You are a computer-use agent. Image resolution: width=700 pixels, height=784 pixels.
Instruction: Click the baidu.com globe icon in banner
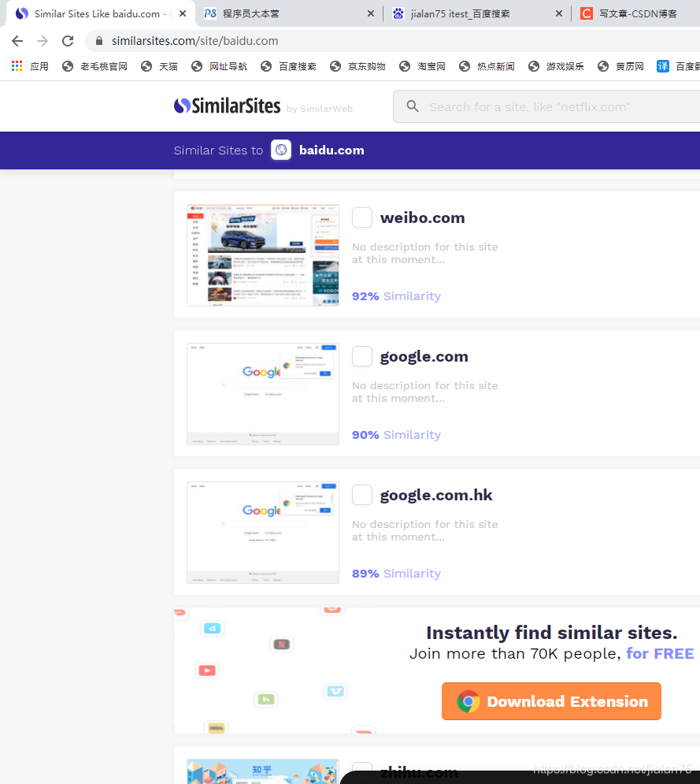point(281,150)
